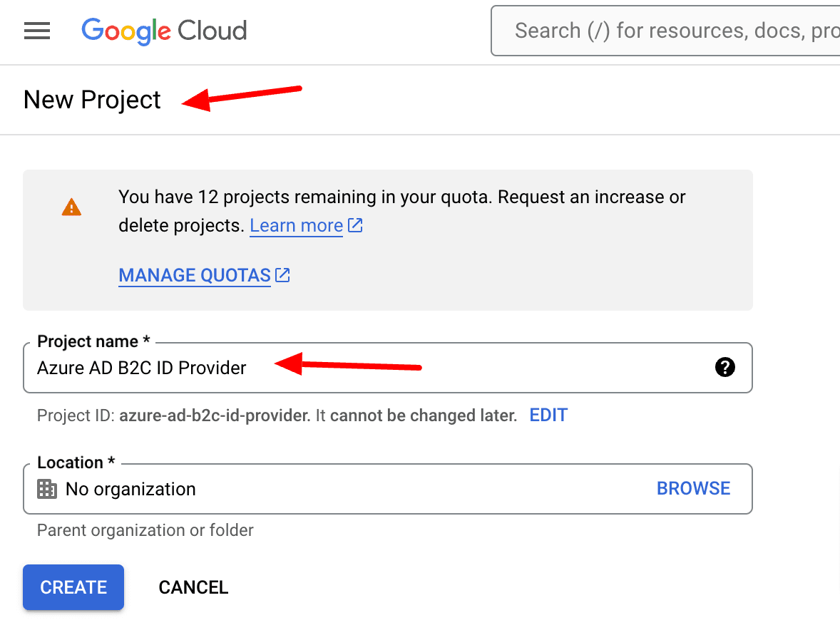Click the Parent organization or folder hint
Image resolution: width=840 pixels, height=630 pixels.
pos(145,530)
